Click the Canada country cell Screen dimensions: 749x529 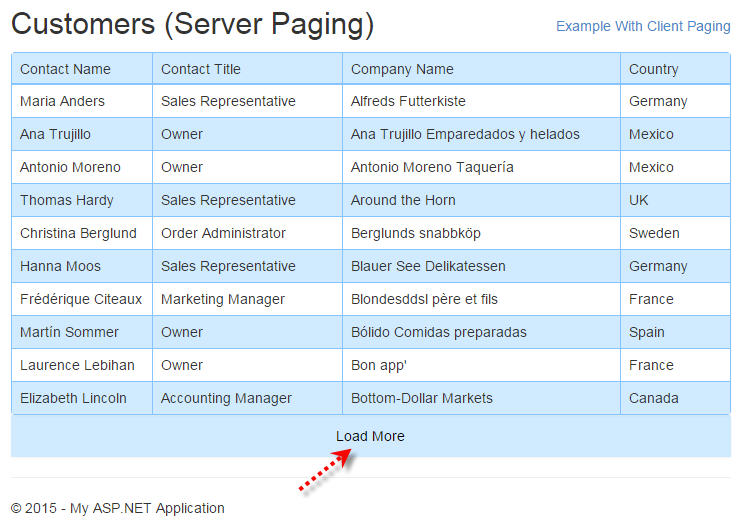pos(675,398)
